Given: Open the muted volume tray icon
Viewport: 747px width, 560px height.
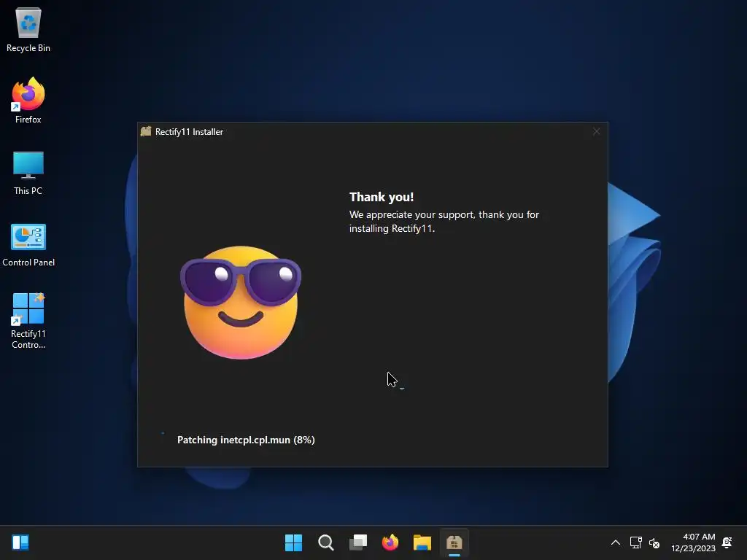Looking at the screenshot, I should tap(654, 542).
